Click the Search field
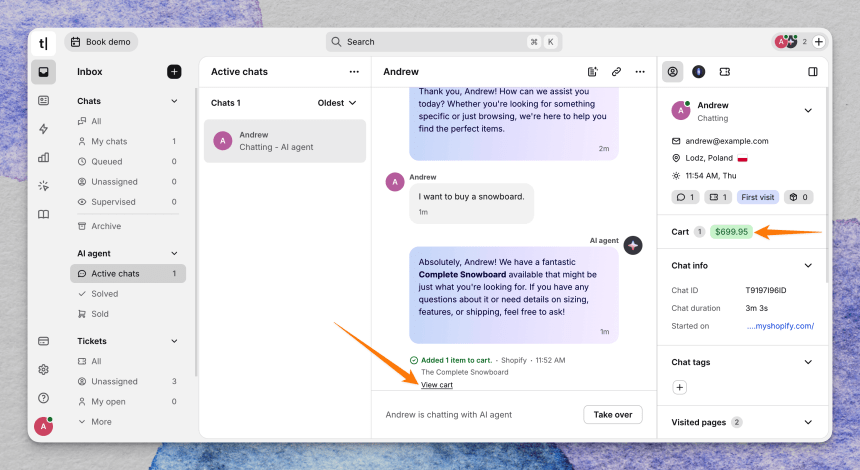The image size is (860, 470). [444, 42]
